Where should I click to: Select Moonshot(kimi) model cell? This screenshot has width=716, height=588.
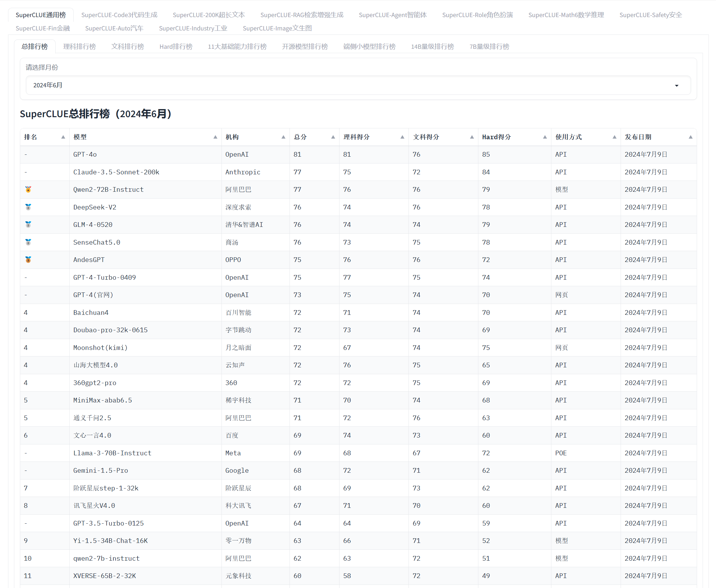tap(145, 347)
